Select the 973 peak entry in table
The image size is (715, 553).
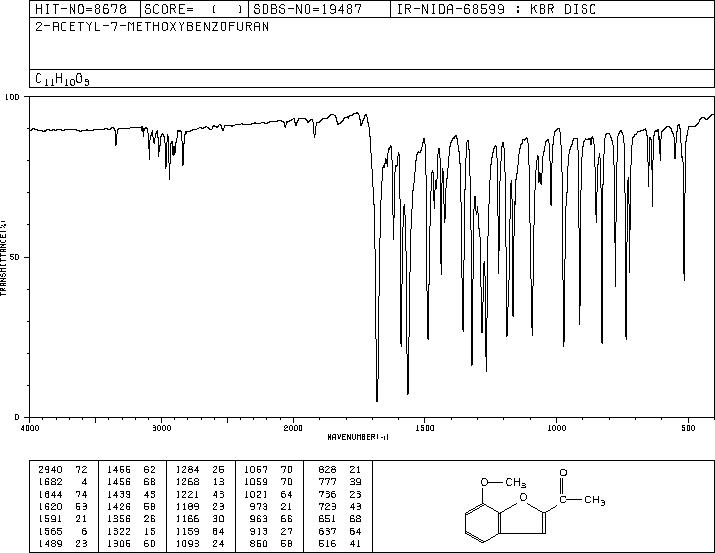[271, 506]
